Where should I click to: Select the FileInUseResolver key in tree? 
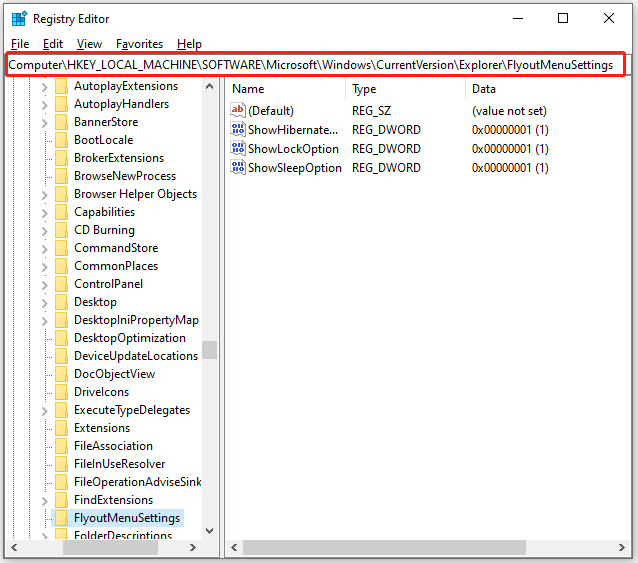pos(119,464)
